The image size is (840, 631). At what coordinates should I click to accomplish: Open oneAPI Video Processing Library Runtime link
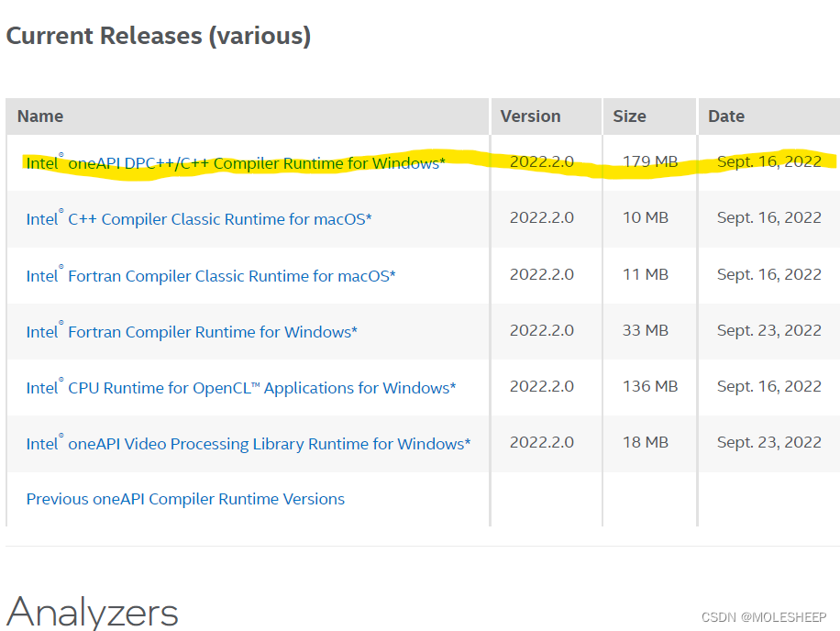tap(248, 444)
